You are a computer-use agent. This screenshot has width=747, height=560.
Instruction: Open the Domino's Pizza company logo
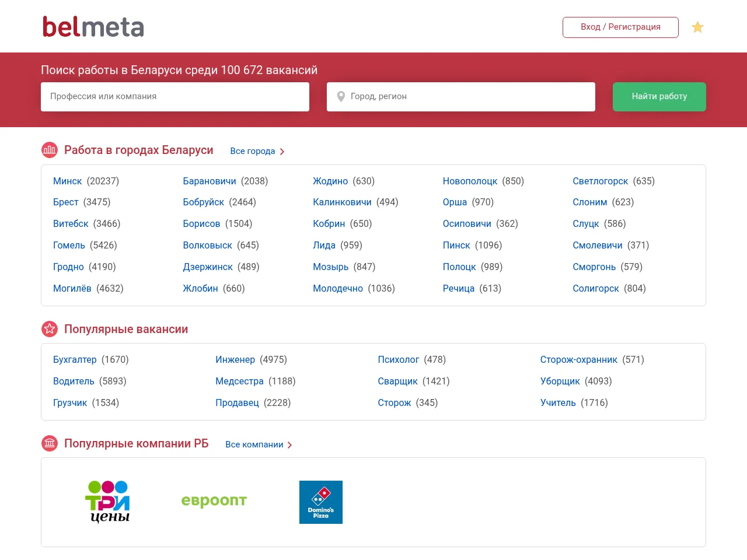321,502
